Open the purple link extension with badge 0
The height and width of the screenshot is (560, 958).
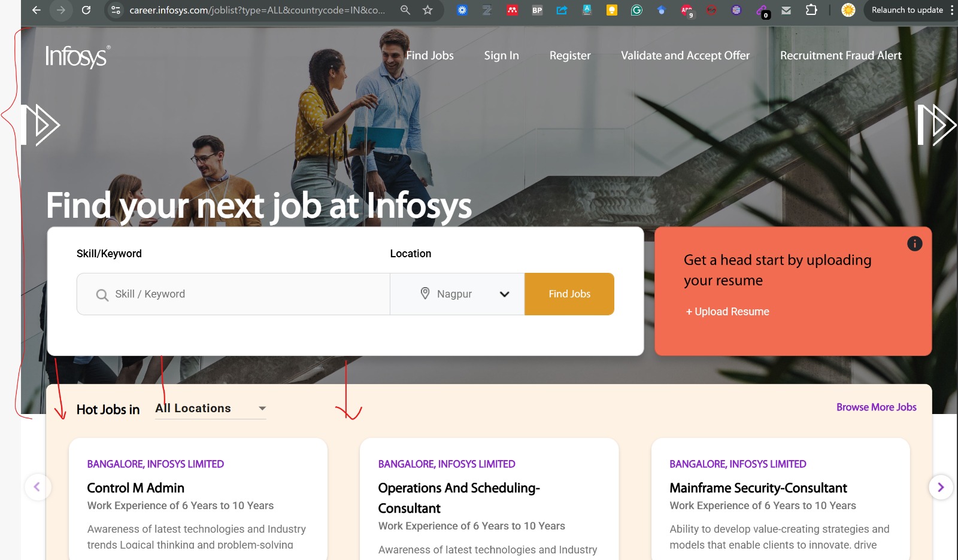pyautogui.click(x=762, y=11)
